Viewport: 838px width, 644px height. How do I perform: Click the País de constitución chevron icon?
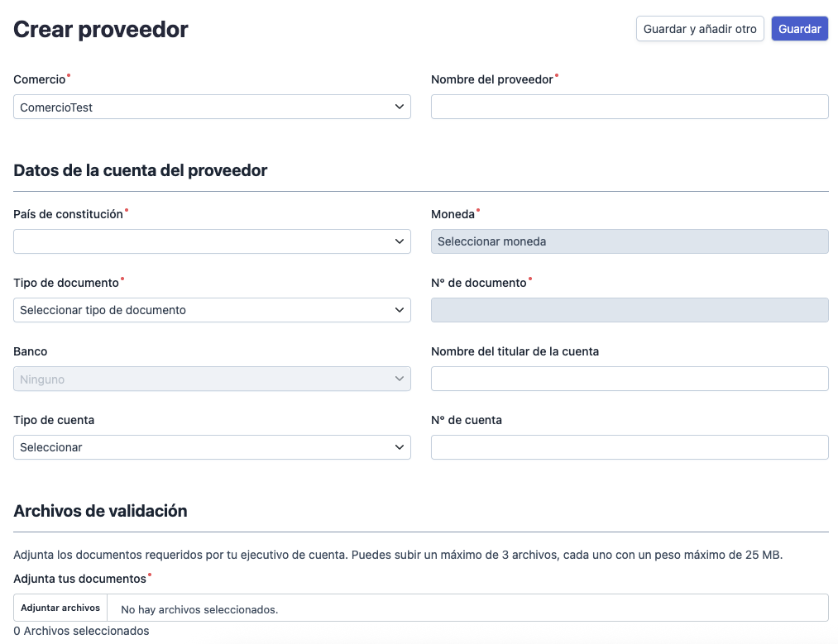pyautogui.click(x=400, y=241)
